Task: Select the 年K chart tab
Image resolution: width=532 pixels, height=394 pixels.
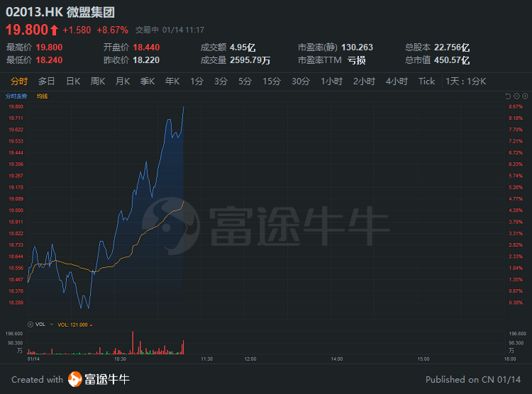Action: [x=172, y=81]
